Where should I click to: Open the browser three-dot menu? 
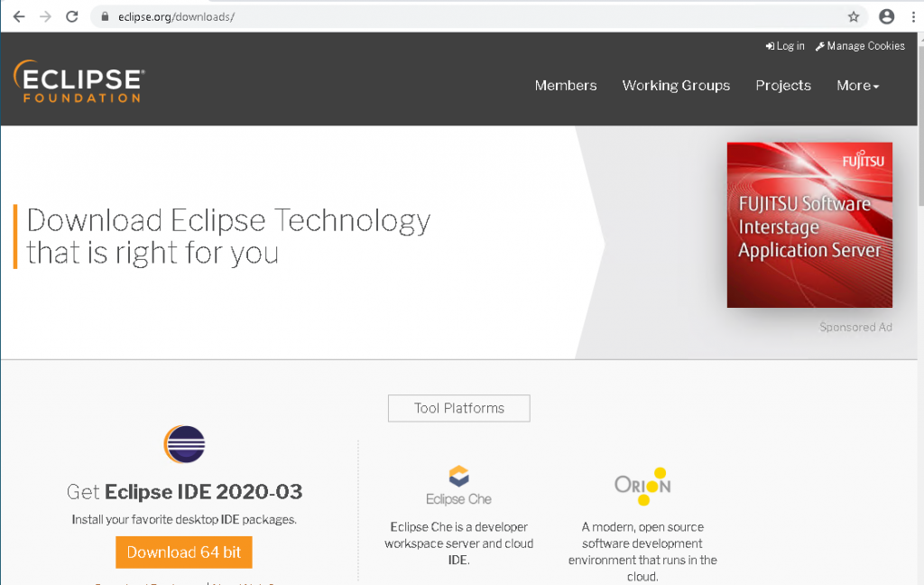(x=913, y=16)
